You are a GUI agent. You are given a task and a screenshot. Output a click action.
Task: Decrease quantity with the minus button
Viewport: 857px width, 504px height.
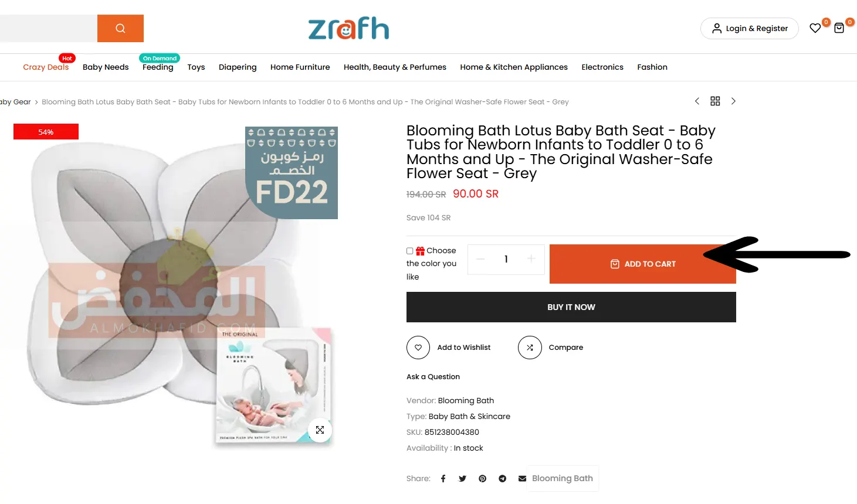[480, 259]
